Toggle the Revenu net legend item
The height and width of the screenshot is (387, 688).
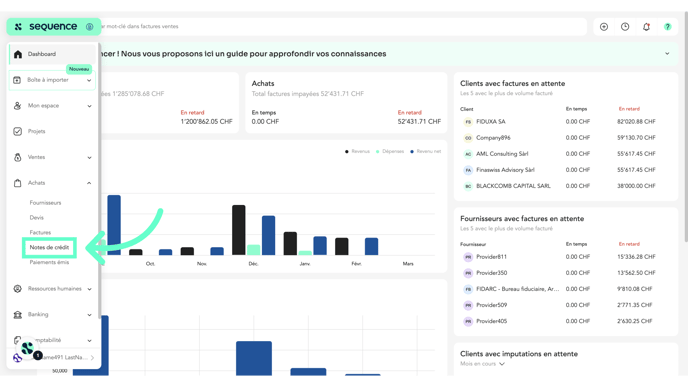click(x=426, y=151)
